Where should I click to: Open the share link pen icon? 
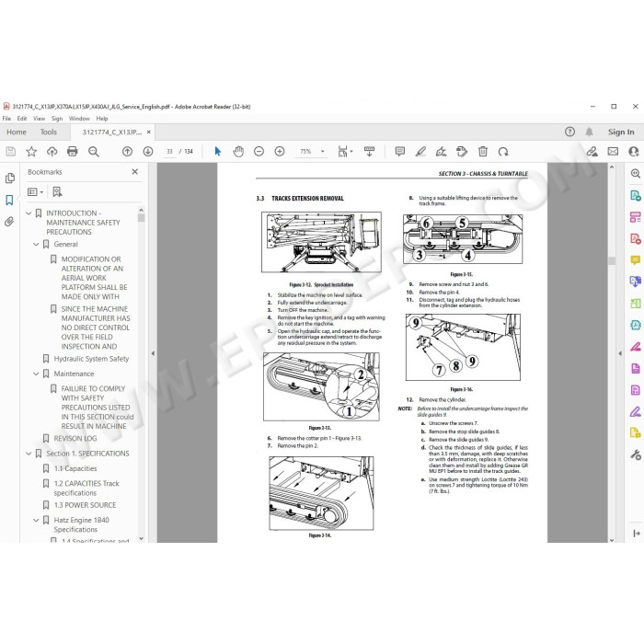click(592, 152)
